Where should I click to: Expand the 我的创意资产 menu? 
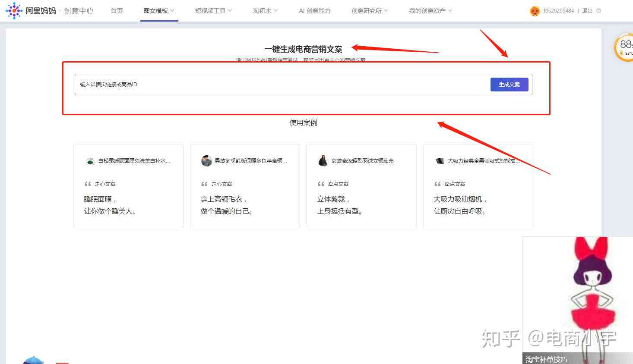click(x=430, y=11)
